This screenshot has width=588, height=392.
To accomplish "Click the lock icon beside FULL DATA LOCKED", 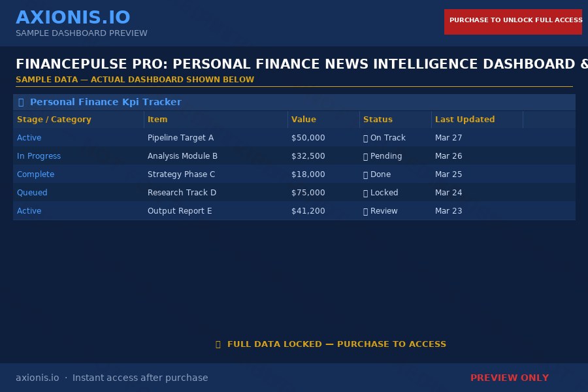I will pos(218,344).
